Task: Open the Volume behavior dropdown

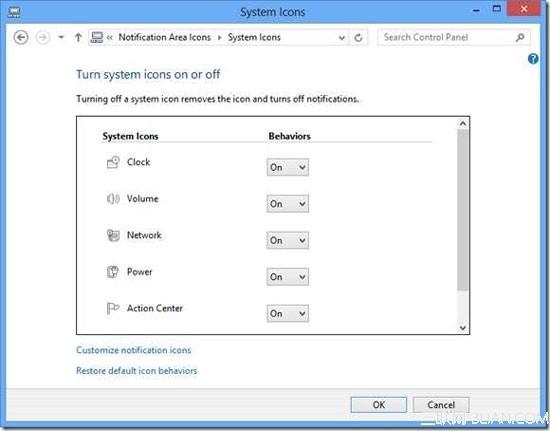Action: tap(288, 204)
